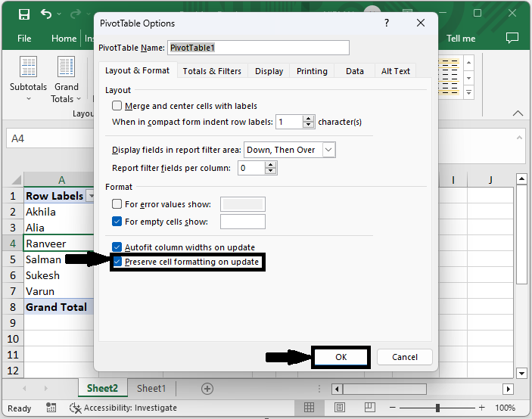The width and height of the screenshot is (532, 419).
Task: Click horizontal scrollbar left arrow
Action: 337,389
